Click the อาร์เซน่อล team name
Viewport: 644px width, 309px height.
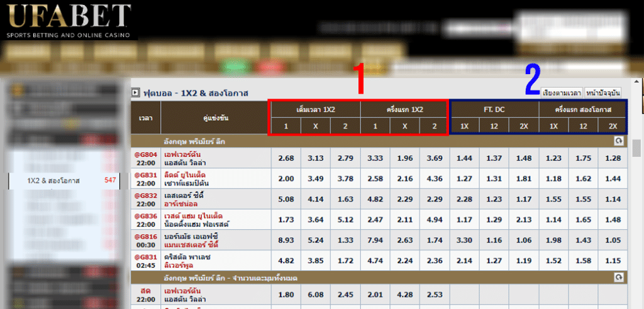182,203
